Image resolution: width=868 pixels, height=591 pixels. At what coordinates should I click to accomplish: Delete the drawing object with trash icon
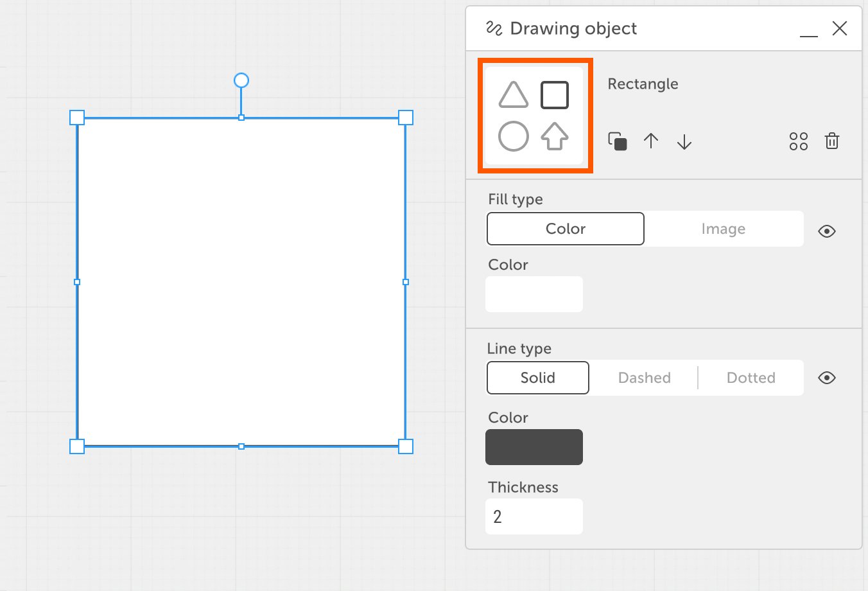pyautogui.click(x=832, y=141)
